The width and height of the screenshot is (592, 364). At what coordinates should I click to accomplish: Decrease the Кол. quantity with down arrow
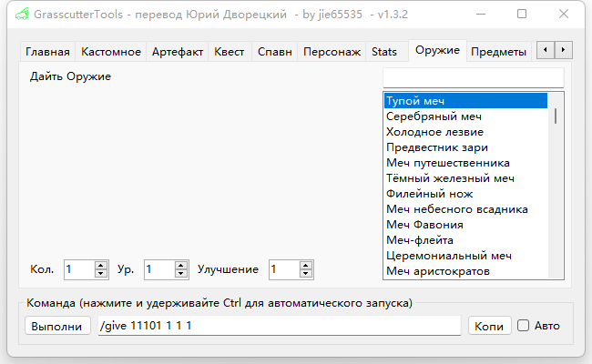coord(101,274)
